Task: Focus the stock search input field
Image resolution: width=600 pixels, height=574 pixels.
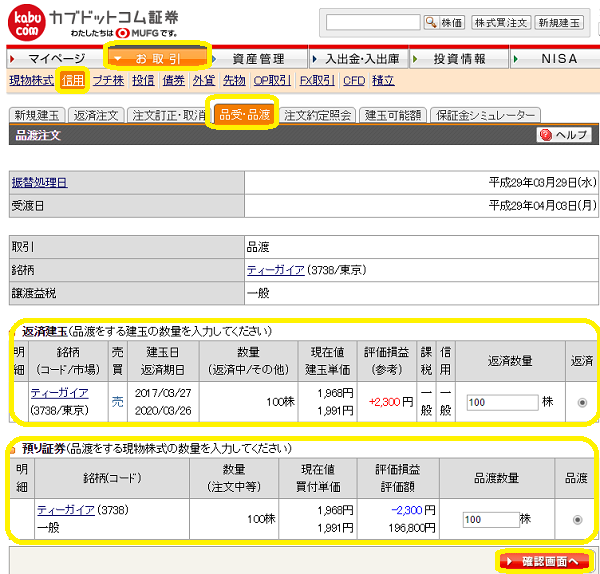Action: coord(373,23)
